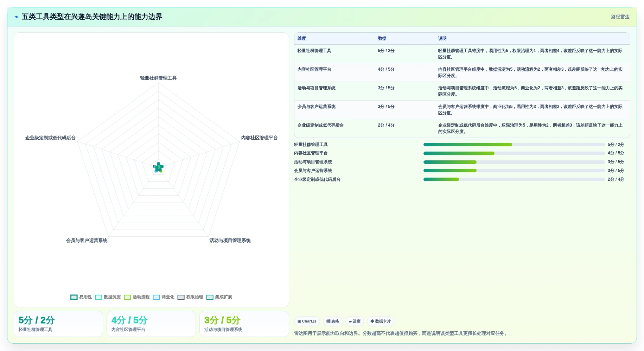
Task: Click the lightning icon beside the title
Action: (x=17, y=17)
